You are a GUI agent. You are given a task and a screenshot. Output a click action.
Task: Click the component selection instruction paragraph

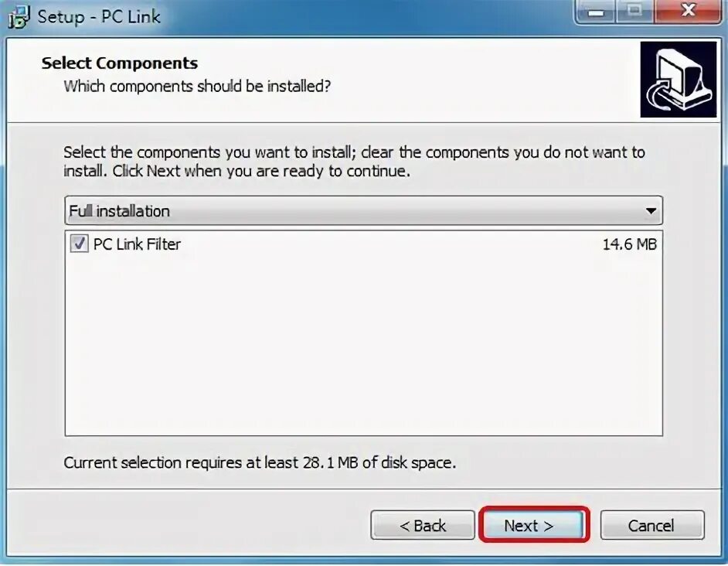click(x=354, y=162)
